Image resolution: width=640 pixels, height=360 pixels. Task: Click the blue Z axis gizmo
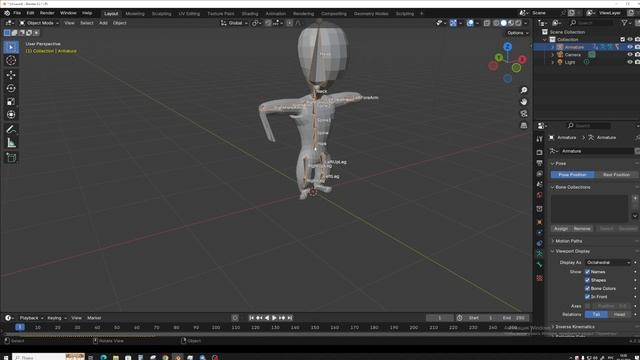click(507, 47)
